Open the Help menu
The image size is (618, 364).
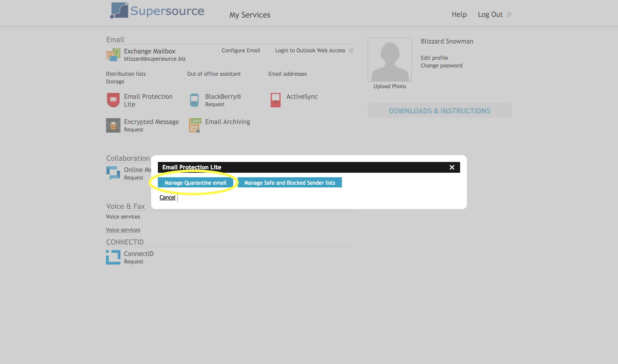coord(459,14)
